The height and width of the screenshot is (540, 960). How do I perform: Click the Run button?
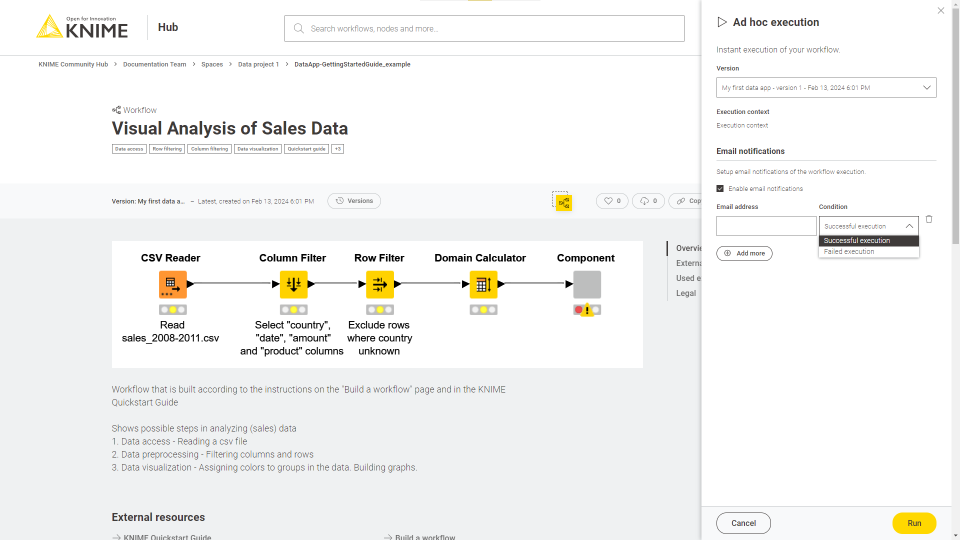pos(914,523)
